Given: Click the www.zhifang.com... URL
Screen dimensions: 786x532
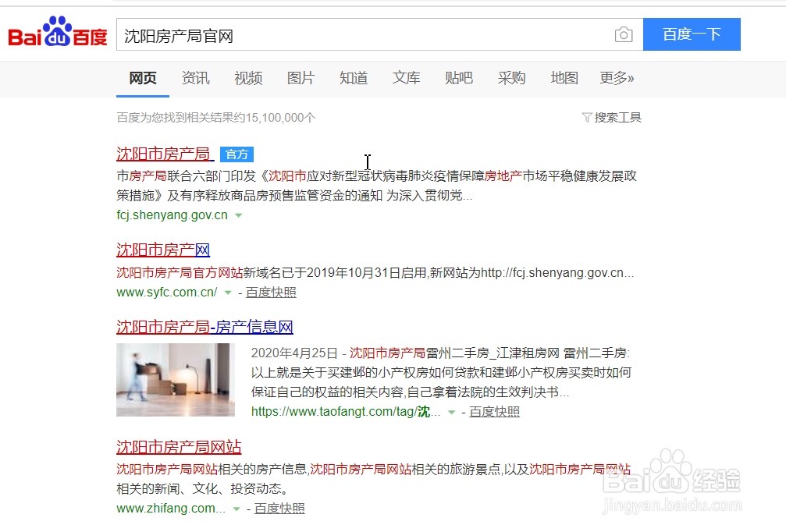Looking at the screenshot, I should pyautogui.click(x=171, y=508).
